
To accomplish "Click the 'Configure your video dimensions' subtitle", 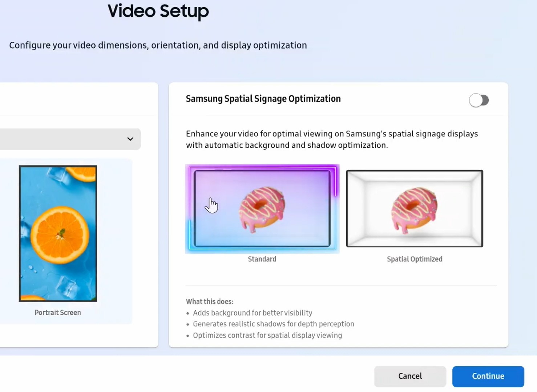I will pos(158,45).
